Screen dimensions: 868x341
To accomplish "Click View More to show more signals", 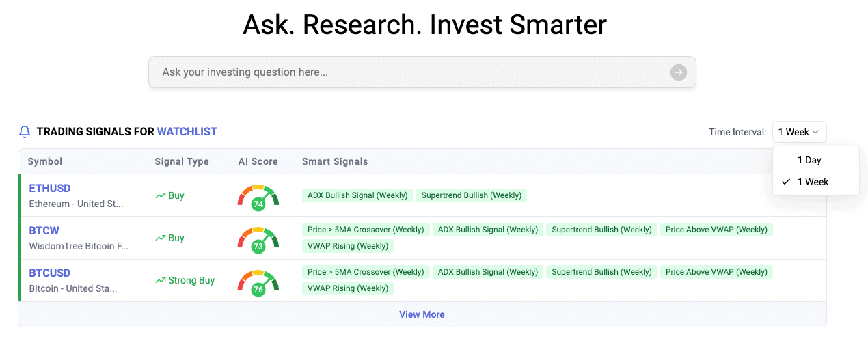I will [422, 315].
